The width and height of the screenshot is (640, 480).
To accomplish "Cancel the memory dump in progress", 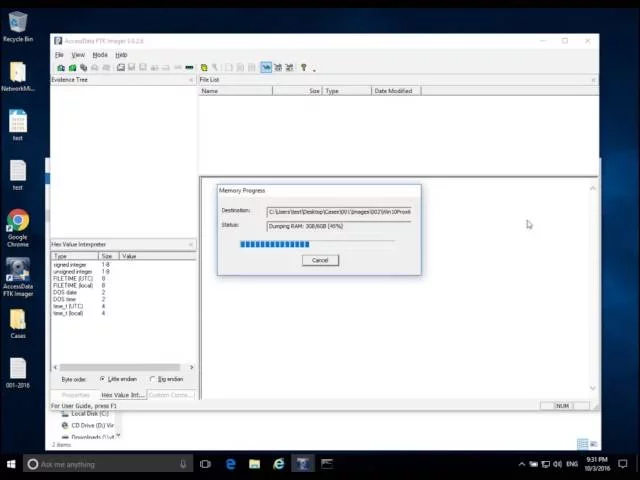I will 320,260.
